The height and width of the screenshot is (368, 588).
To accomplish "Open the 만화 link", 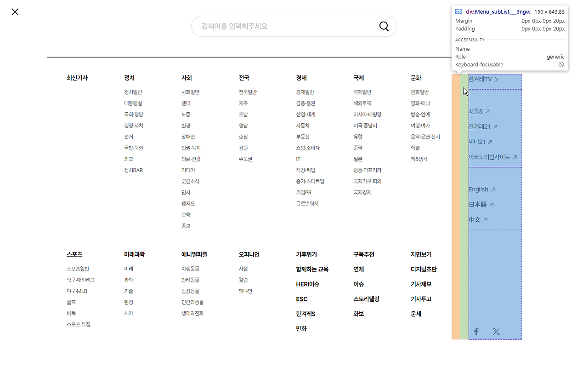I will pos(301,328).
